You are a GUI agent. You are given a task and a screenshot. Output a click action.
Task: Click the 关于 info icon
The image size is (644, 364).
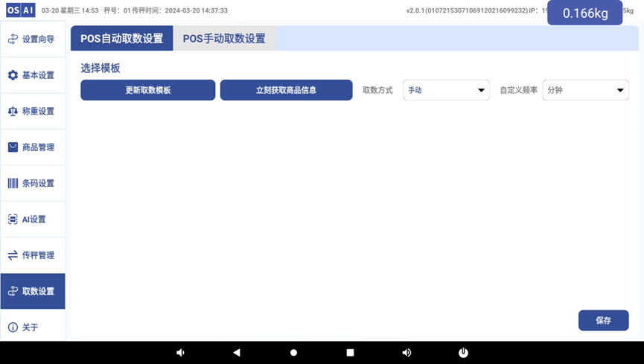[13, 328]
